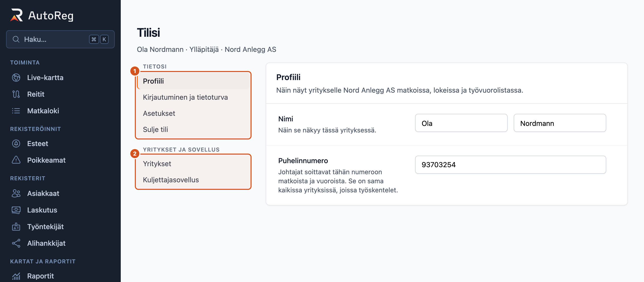644x282 pixels.
Task: Click the Matkaloki list icon
Action: pyautogui.click(x=16, y=111)
